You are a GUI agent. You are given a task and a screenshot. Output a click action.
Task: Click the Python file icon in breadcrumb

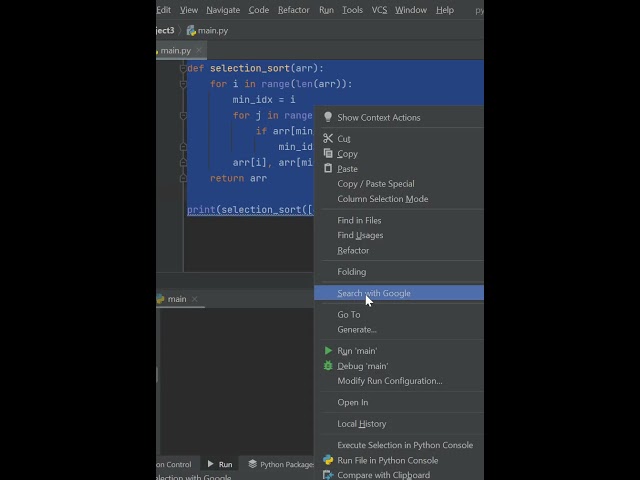tap(191, 31)
